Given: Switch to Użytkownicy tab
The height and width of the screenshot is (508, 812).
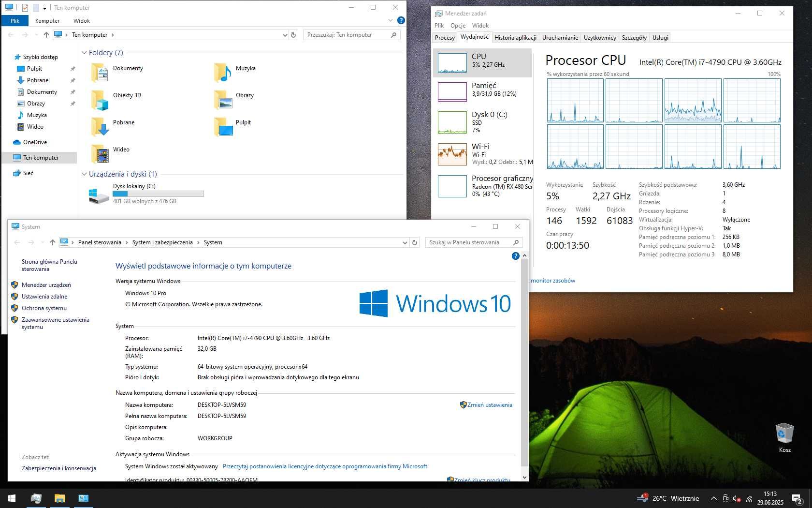Looking at the screenshot, I should (x=600, y=38).
